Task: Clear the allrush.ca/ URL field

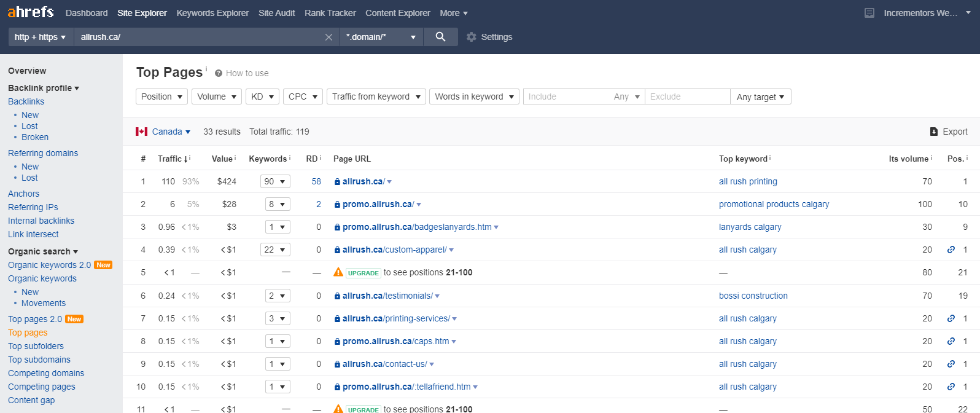Action: click(x=329, y=37)
